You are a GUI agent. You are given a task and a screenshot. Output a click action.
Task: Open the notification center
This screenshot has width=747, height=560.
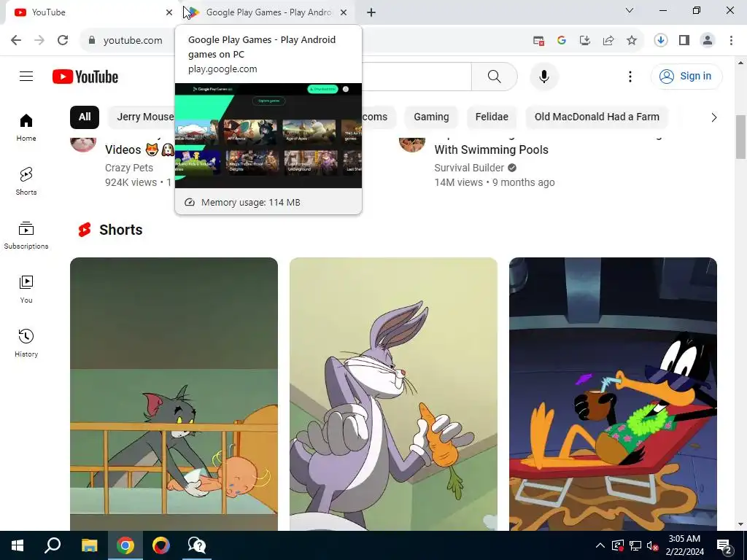724,545
